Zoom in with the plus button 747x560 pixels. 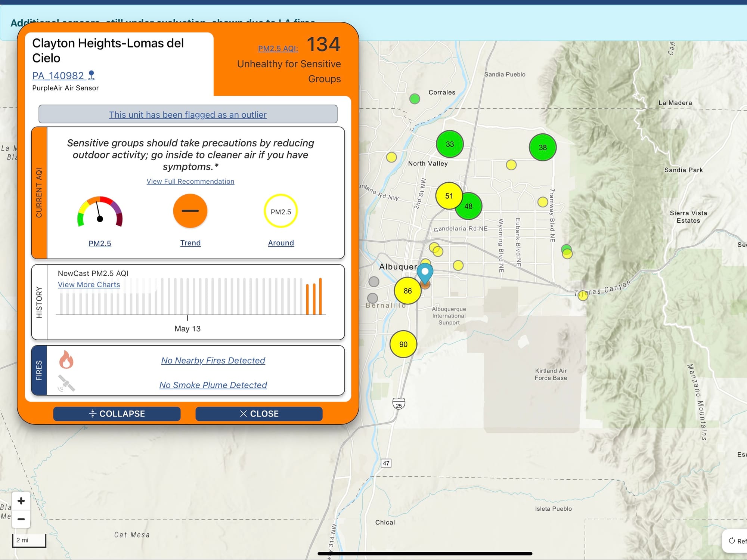(21, 501)
